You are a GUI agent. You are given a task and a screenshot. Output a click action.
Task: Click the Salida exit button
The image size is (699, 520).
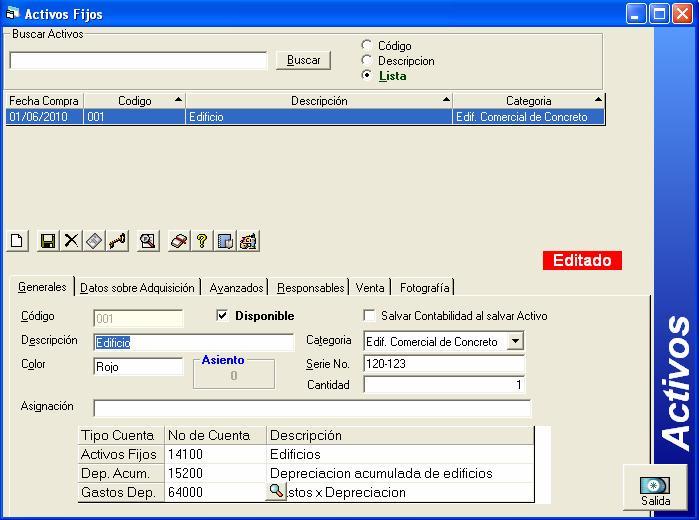(x=655, y=487)
